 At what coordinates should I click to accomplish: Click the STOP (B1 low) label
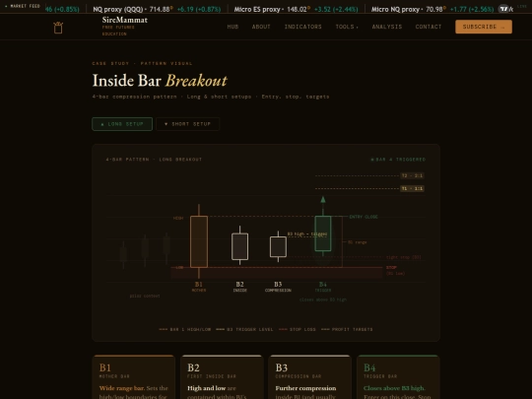pyautogui.click(x=395, y=270)
